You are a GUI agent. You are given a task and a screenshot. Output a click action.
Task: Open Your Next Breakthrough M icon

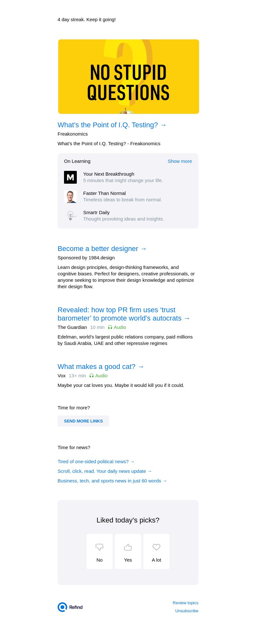coord(70,177)
